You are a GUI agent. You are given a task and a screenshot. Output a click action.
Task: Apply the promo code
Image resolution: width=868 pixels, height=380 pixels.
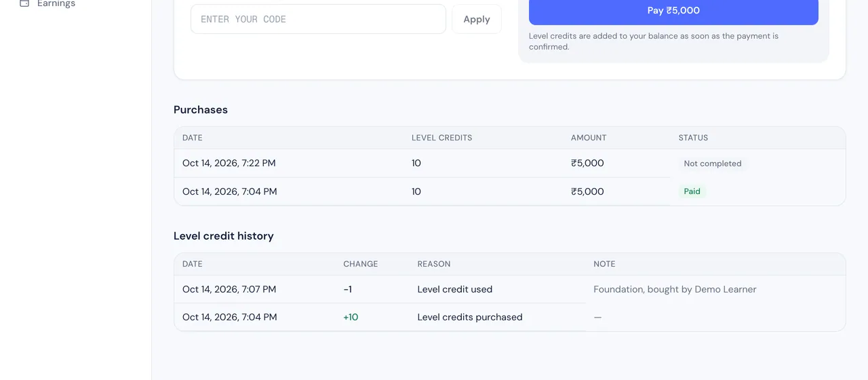pyautogui.click(x=477, y=19)
